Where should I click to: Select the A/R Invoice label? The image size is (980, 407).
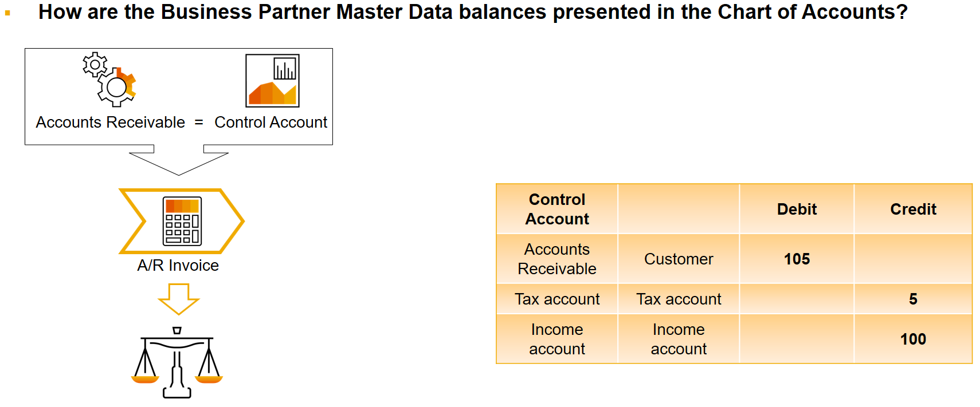pos(178,265)
